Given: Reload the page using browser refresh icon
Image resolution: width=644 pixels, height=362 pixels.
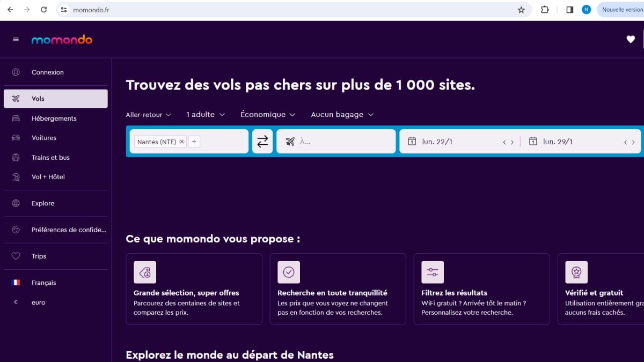Looking at the screenshot, I should tap(44, 10).
